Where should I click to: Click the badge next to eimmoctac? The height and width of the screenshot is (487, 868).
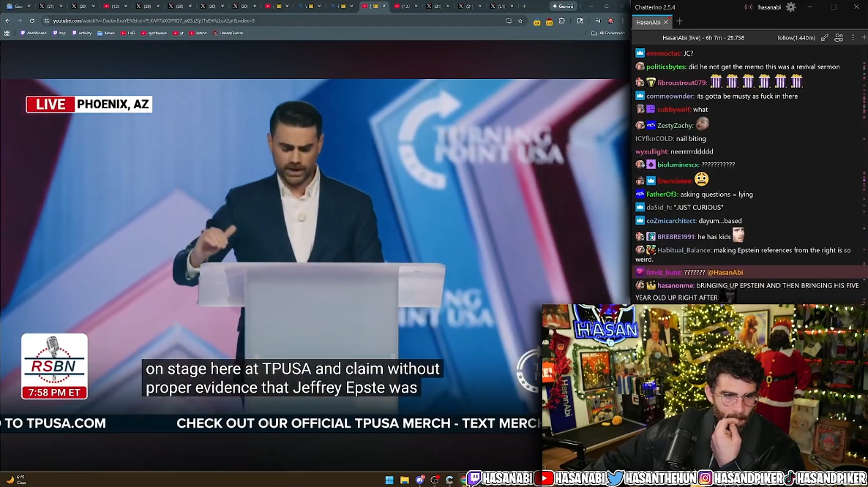point(640,53)
